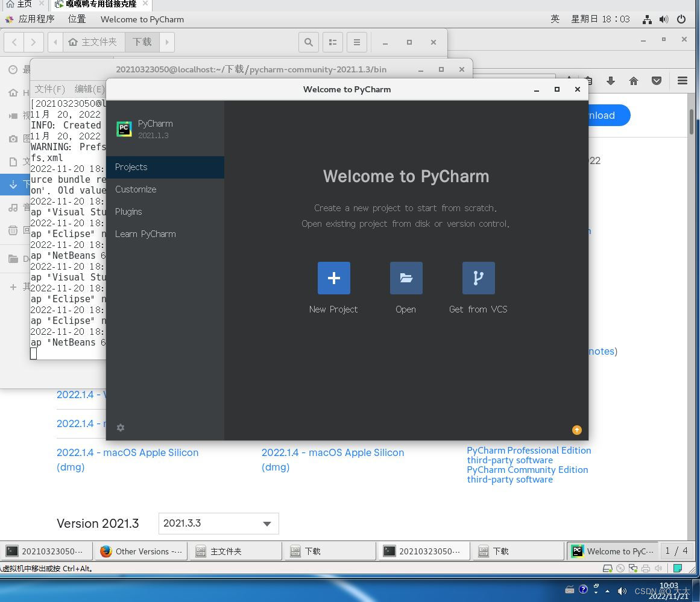
Task: Click the orange scroll-to-top arrow in PyCharm
Action: pyautogui.click(x=576, y=429)
